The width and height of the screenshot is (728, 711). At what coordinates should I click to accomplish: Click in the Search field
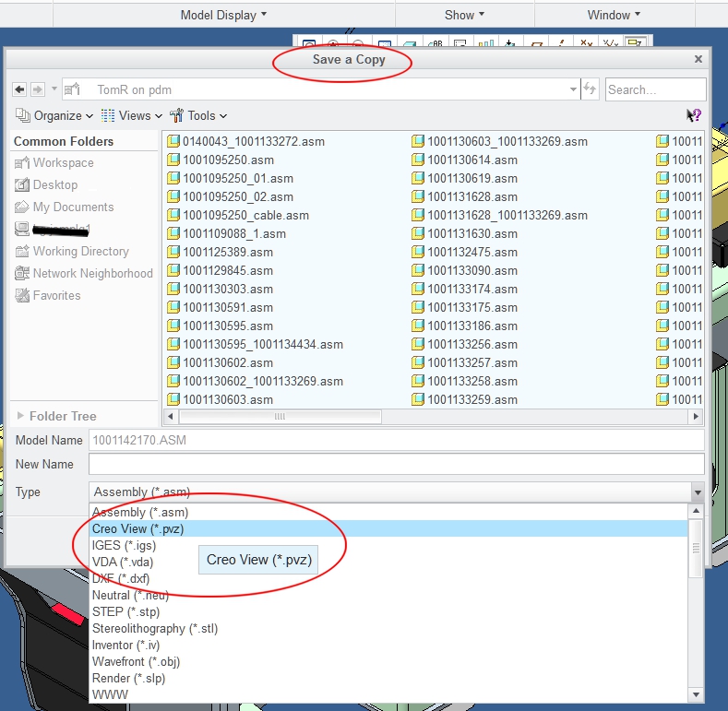click(x=656, y=89)
